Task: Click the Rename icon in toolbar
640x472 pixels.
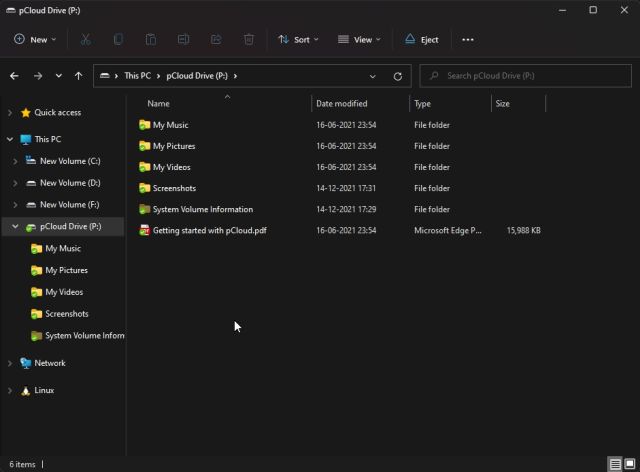Action: (183, 40)
